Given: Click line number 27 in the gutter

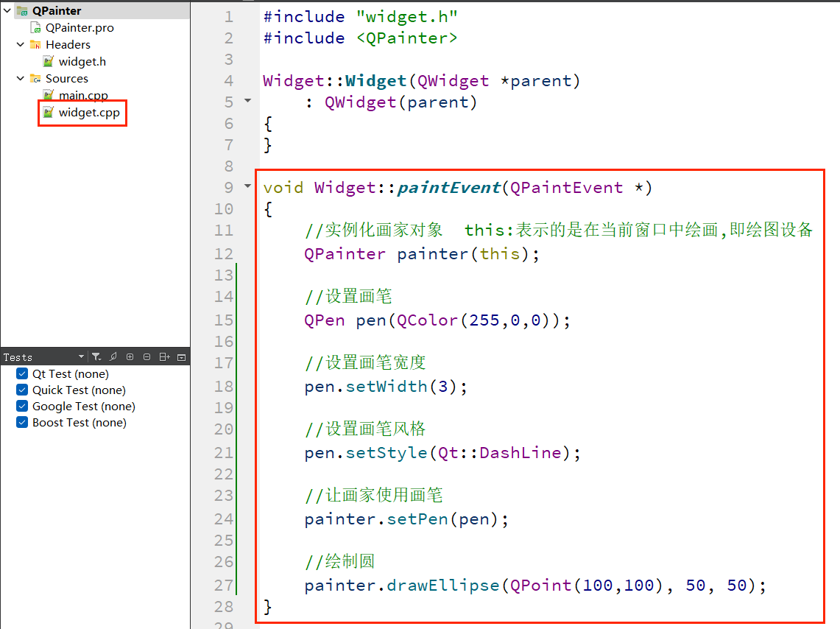Looking at the screenshot, I should coord(224,585).
